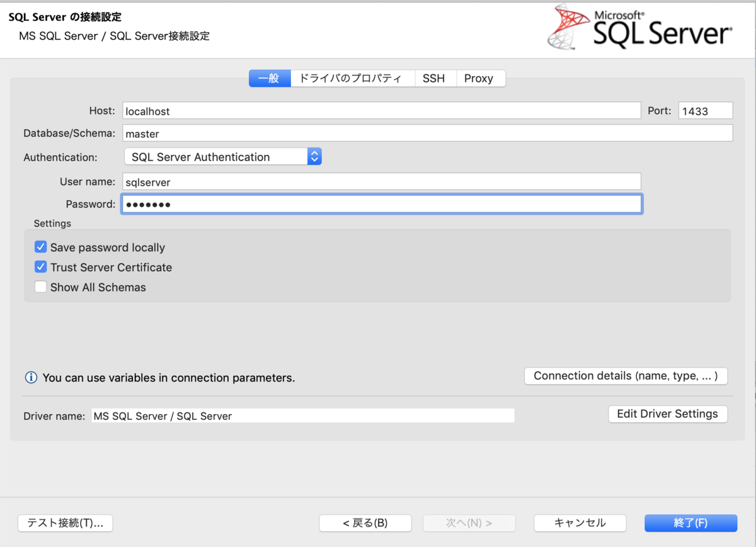
Task: Go back with < 戻る(B) button
Action: click(x=365, y=523)
